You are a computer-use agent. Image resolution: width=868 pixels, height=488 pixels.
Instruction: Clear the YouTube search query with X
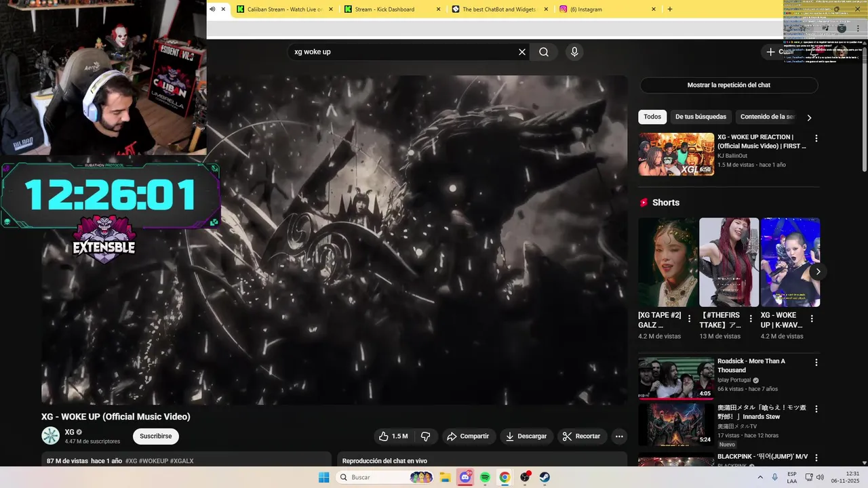(x=522, y=52)
